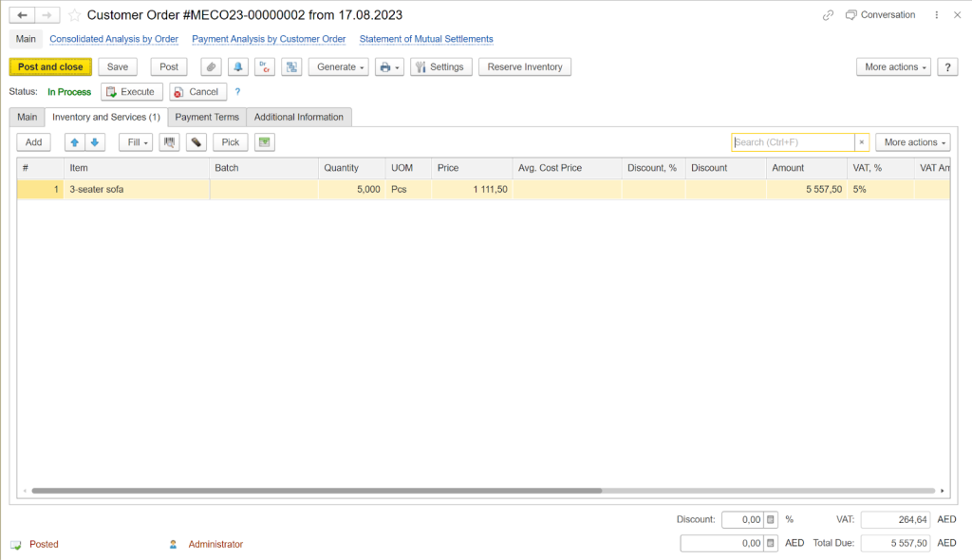Image resolution: width=972 pixels, height=560 pixels.
Task: Cancel the order status
Action: point(197,92)
